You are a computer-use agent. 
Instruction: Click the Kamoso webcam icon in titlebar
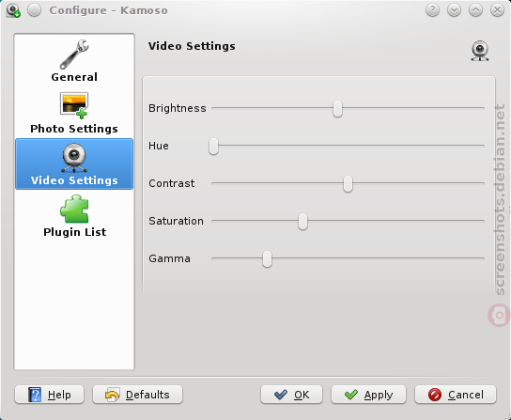click(x=13, y=10)
